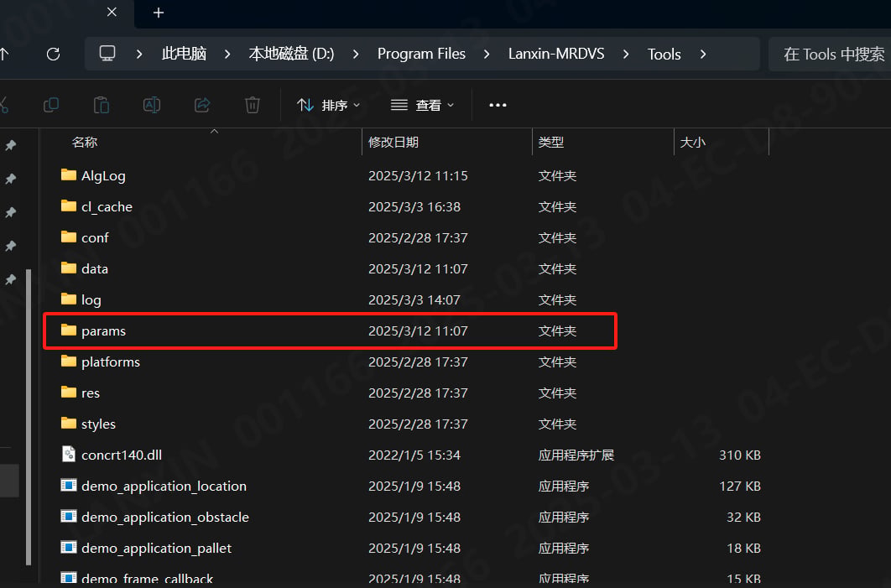Open the 查看 view dropdown
The width and height of the screenshot is (891, 588).
[422, 105]
